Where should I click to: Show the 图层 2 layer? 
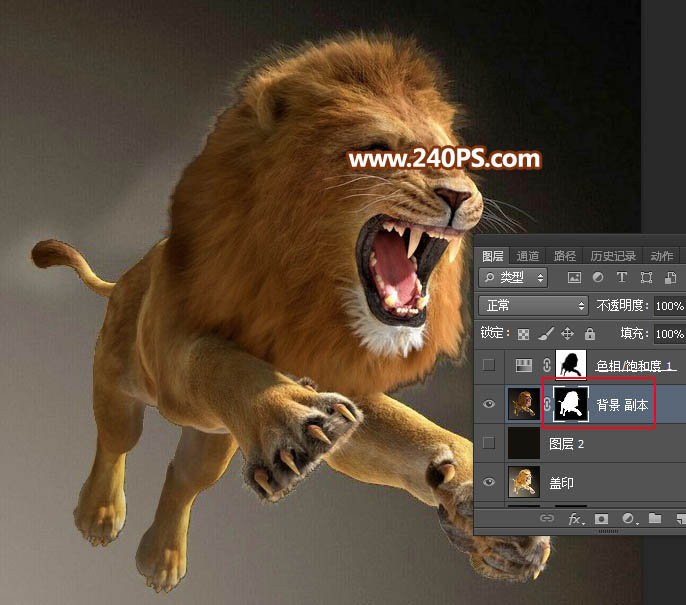489,443
